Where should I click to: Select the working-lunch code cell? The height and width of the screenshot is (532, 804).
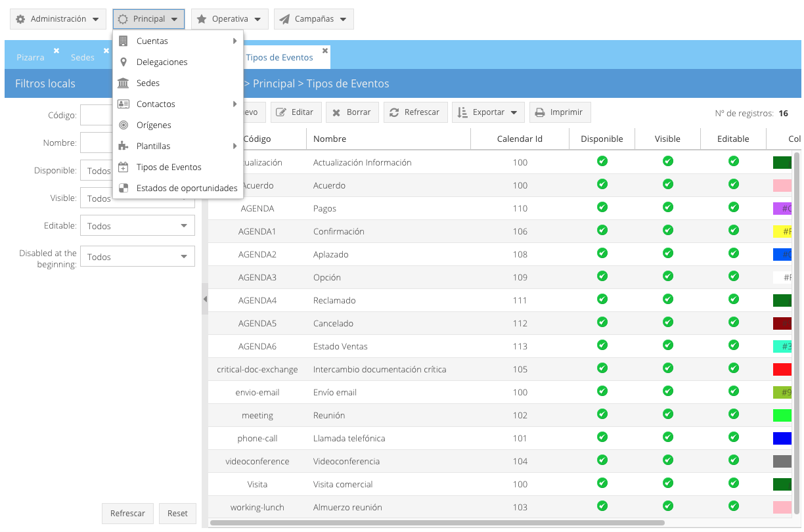click(x=257, y=507)
